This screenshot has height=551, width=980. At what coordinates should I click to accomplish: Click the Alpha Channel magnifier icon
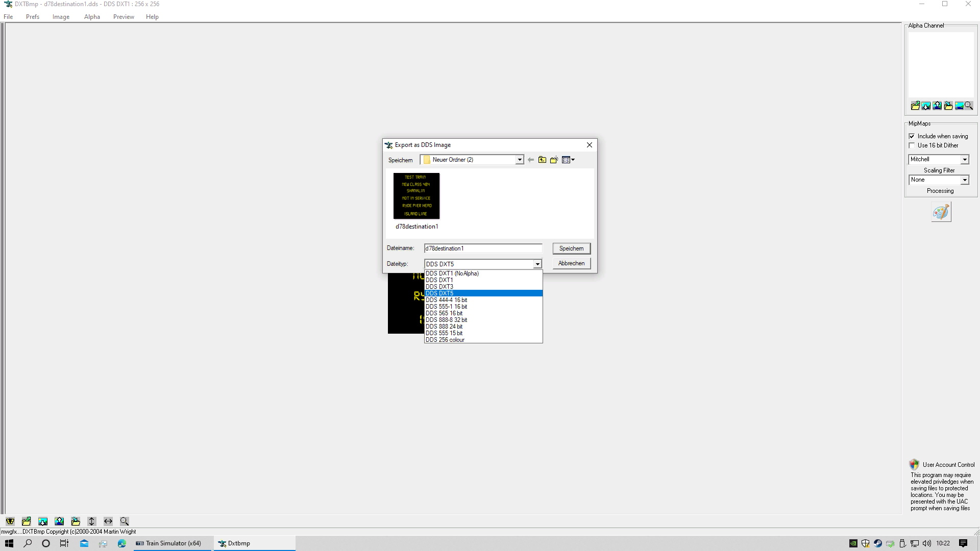[x=969, y=106]
